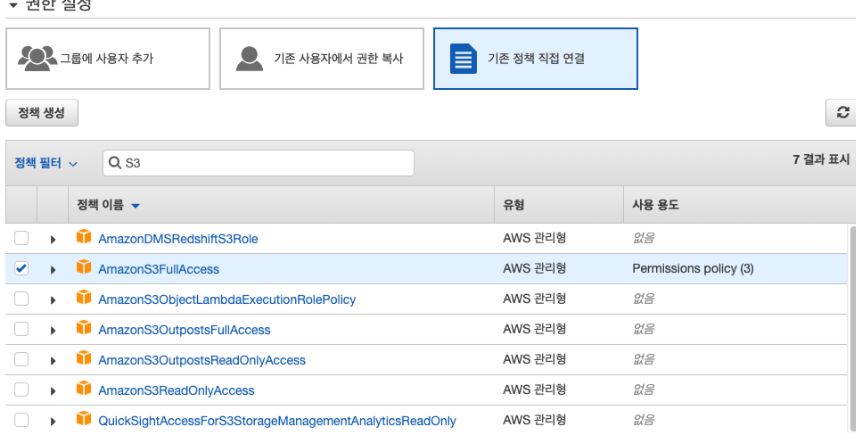The width and height of the screenshot is (856, 433).
Task: Click the orange policy icon for AmazonS3FullAccess
Action: (84, 268)
